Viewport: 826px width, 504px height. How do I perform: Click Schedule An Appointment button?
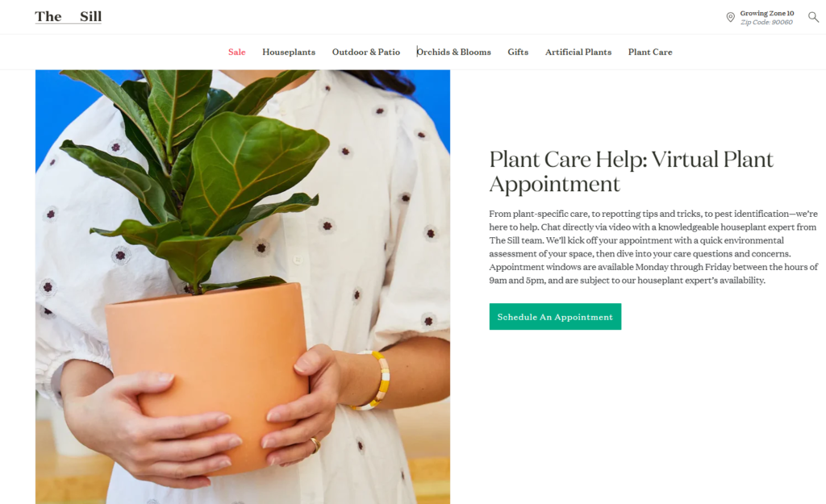[555, 317]
